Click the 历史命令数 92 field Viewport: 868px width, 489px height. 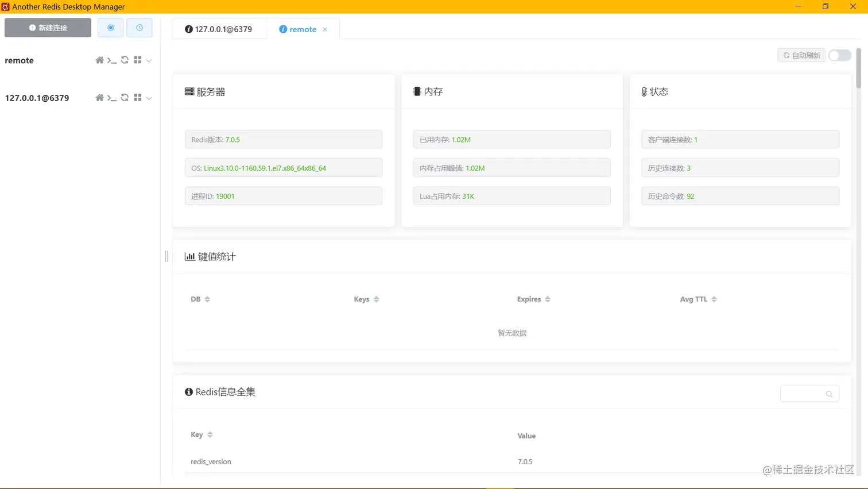740,196
